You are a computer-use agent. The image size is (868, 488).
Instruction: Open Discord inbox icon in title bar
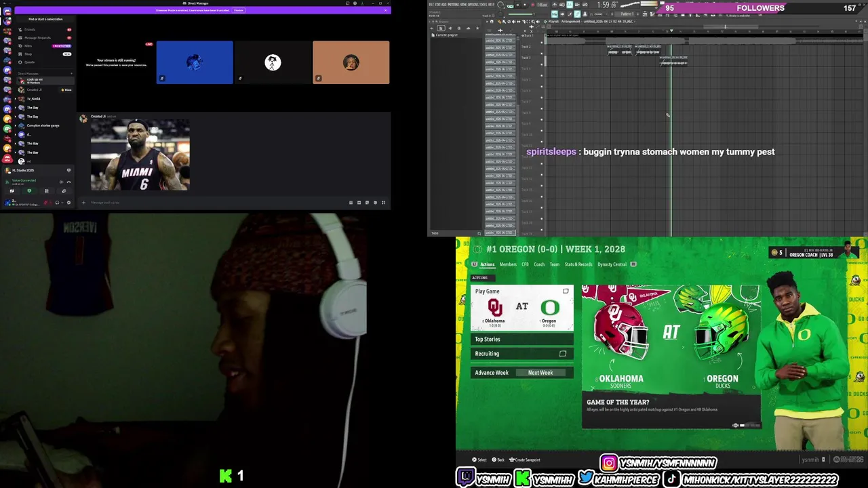(348, 3)
